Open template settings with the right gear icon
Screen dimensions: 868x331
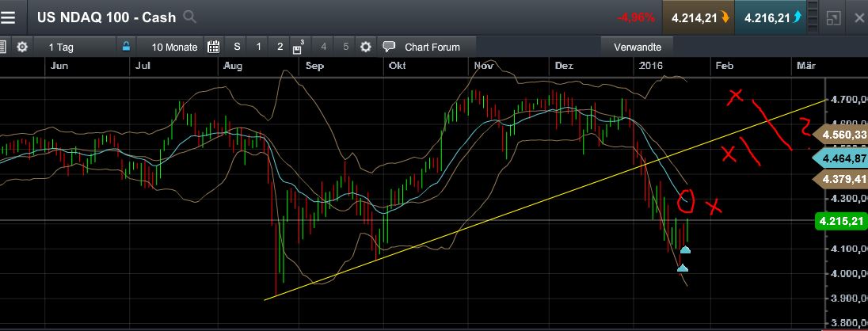pos(365,47)
